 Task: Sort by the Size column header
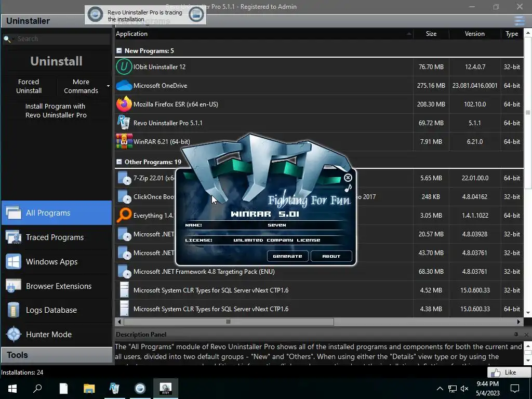click(x=431, y=34)
